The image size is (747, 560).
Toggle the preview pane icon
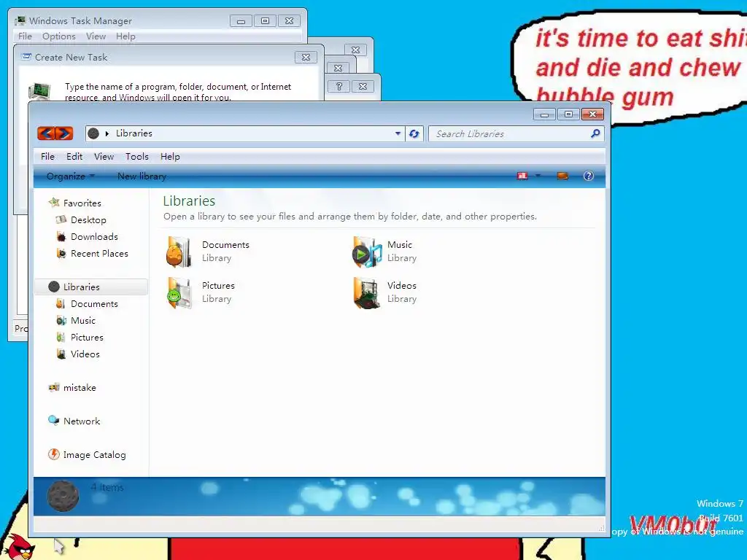562,176
